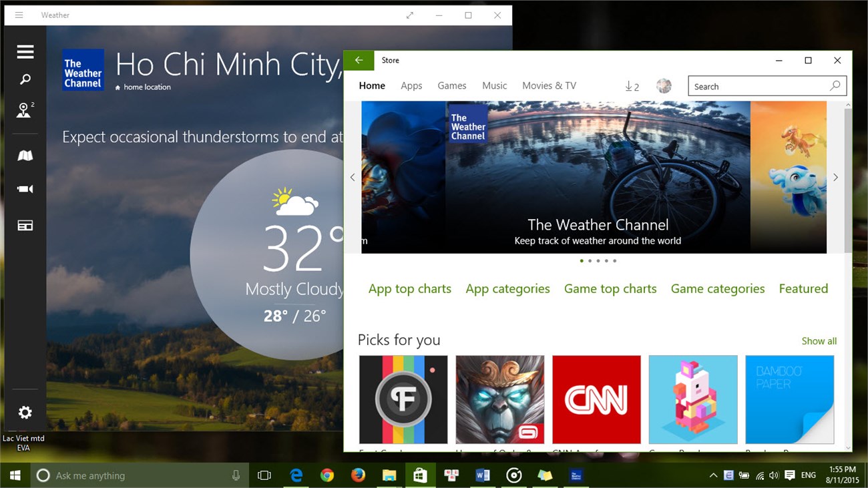
Task: Show all Picks for you
Action: coord(819,340)
